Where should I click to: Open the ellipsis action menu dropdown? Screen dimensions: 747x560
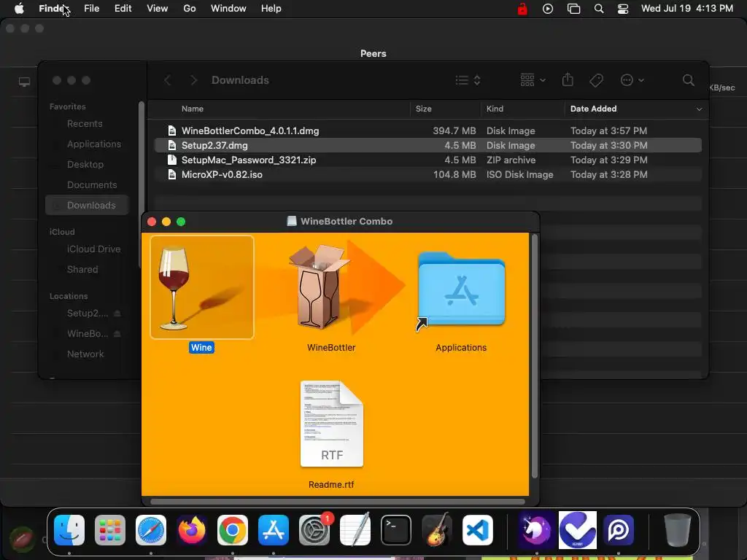632,80
